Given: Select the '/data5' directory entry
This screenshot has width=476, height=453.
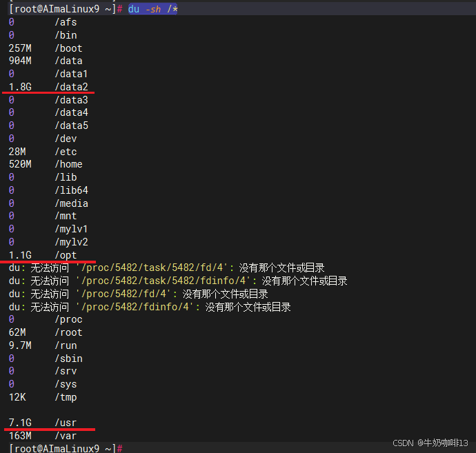Looking at the screenshot, I should tap(71, 125).
